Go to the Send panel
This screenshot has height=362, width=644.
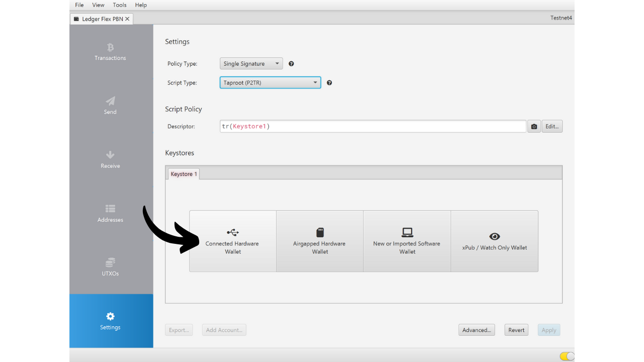pyautogui.click(x=110, y=106)
